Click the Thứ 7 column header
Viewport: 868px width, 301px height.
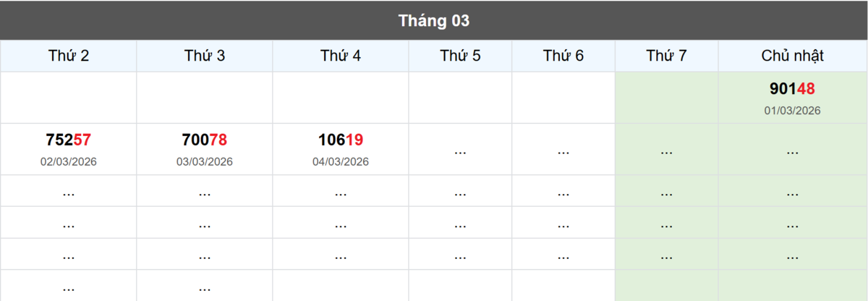667,56
